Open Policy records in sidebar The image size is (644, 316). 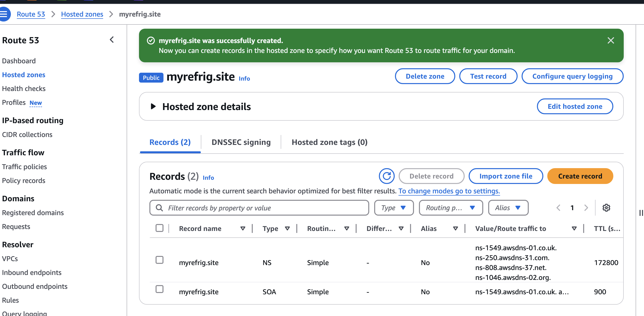[x=24, y=181]
